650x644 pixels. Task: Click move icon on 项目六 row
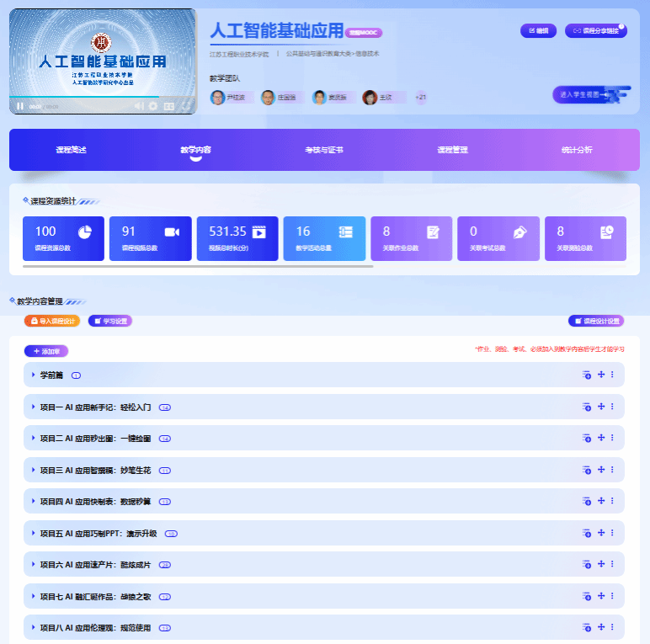(601, 564)
